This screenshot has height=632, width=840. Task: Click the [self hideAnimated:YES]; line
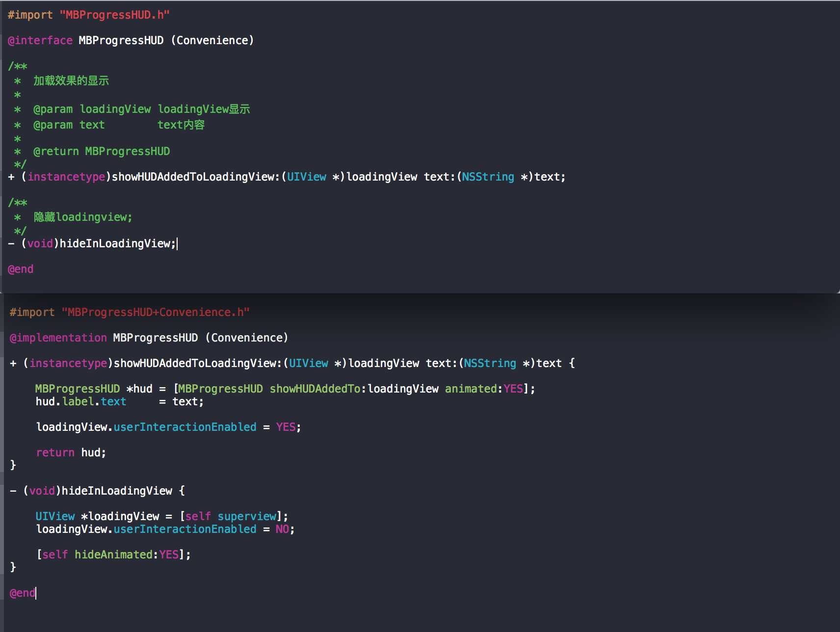click(x=114, y=554)
